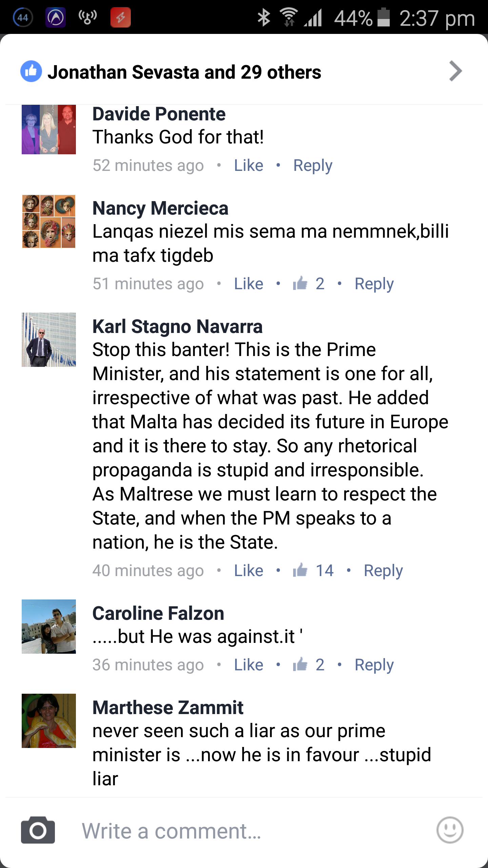Tap Karl Stagno Navarra's profile picture
The image size is (488, 868).
point(49,339)
